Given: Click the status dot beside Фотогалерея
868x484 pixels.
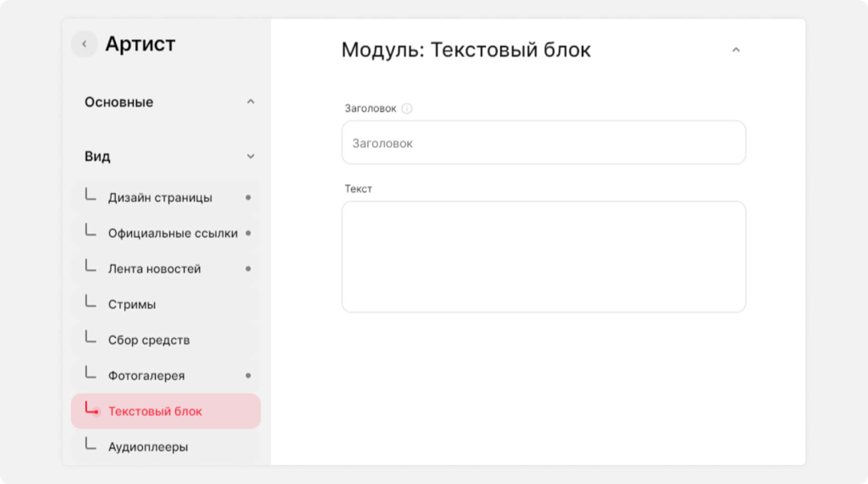Looking at the screenshot, I should click(x=248, y=376).
